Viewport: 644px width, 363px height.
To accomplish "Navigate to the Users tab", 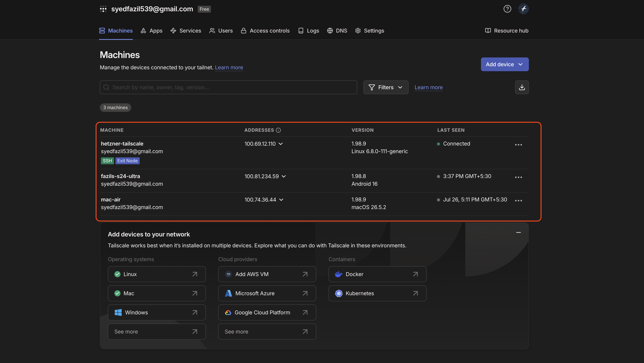I will (221, 30).
